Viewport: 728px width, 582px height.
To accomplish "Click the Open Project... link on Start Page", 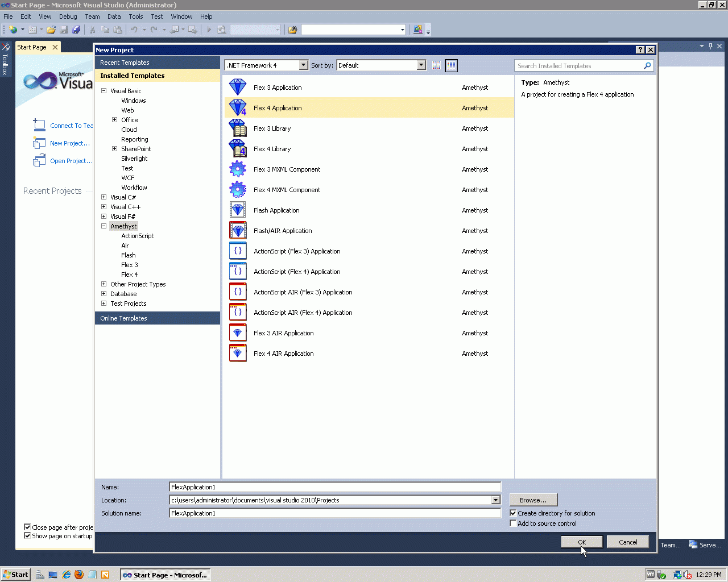I will click(x=71, y=161).
